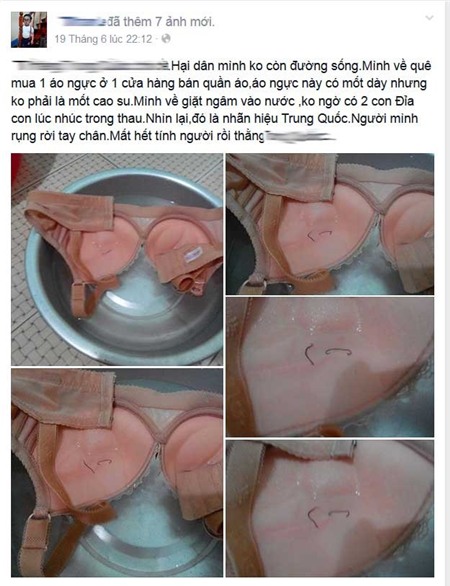Open the poster's profile picture avatar
Viewport: 450px width, 586px height.
click(x=29, y=30)
